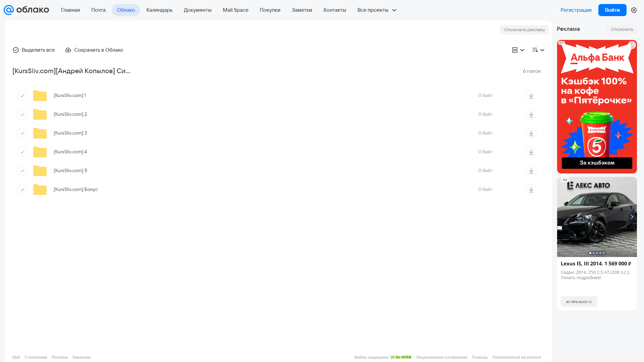The height and width of the screenshot is (362, 644).
Task: Expand the Все проекты menu
Action: (377, 10)
